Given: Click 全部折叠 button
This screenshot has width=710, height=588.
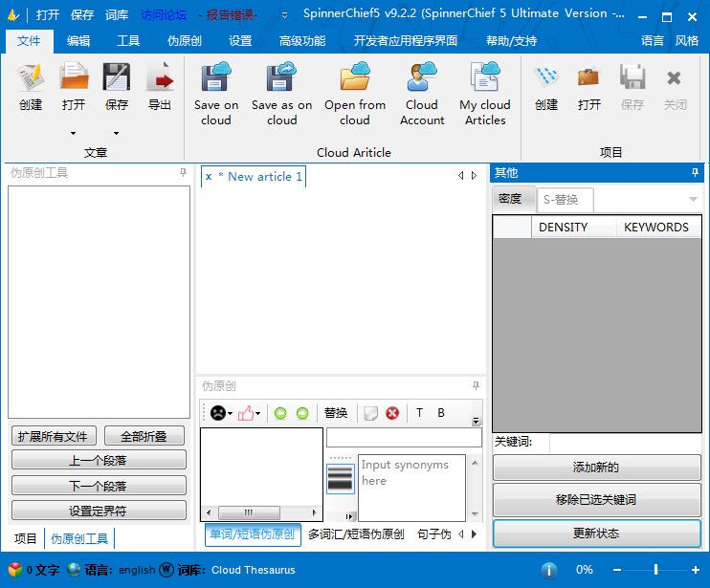Looking at the screenshot, I should pyautogui.click(x=144, y=436).
